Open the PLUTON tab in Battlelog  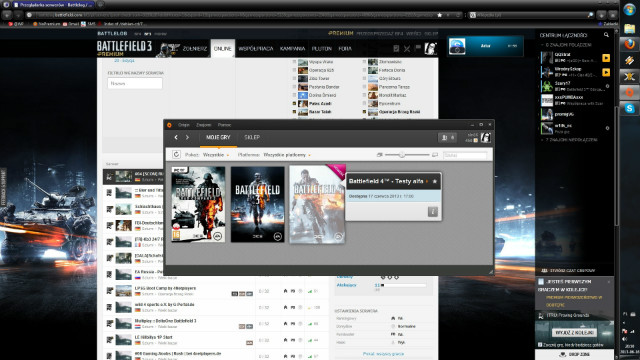[322, 49]
